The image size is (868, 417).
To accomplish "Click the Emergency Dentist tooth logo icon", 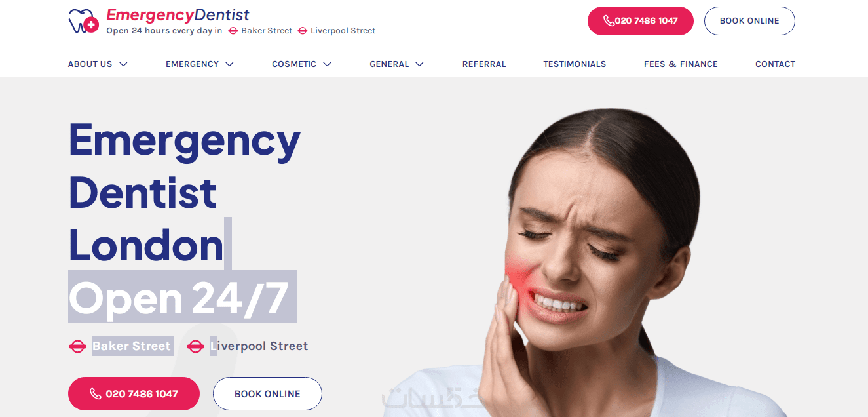I will click(83, 21).
